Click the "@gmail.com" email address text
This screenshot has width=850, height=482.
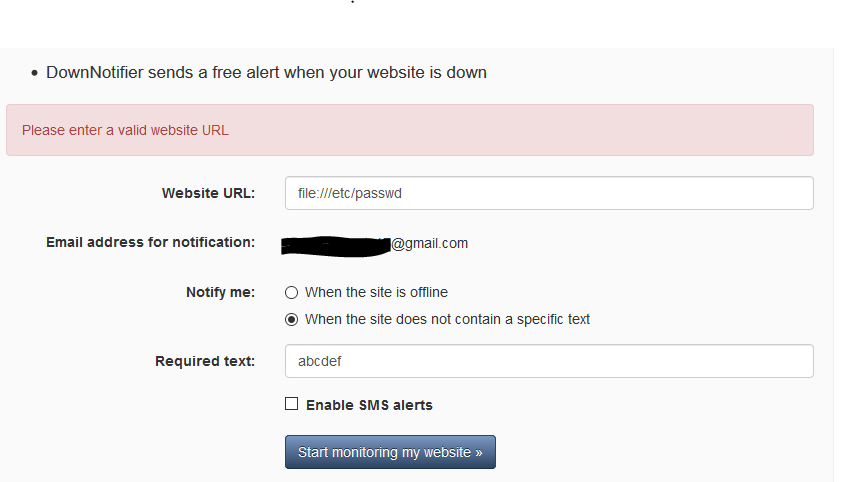429,243
